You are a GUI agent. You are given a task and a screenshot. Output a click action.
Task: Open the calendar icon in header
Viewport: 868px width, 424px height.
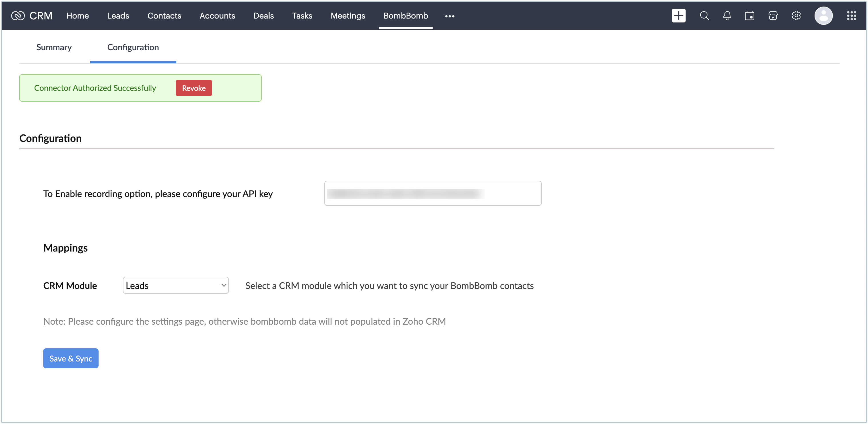[749, 16]
